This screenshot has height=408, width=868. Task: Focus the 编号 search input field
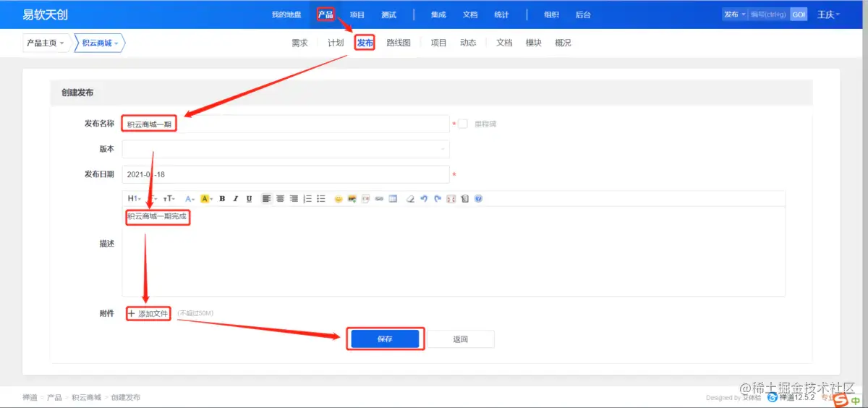tap(768, 14)
